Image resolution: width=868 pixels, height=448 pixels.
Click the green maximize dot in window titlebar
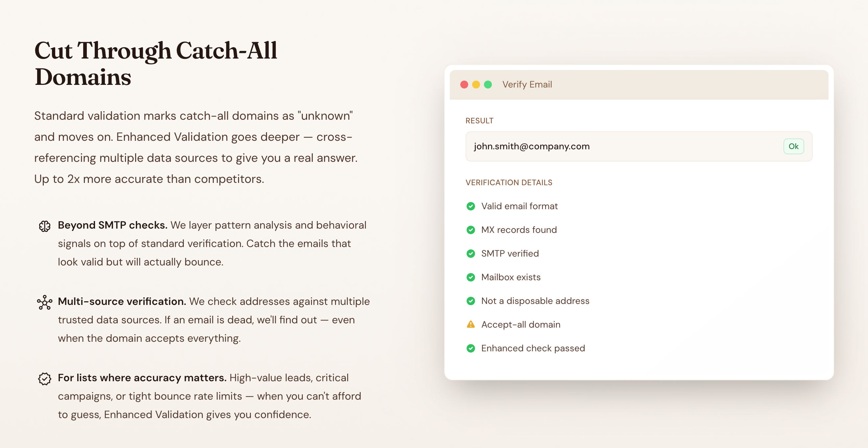pos(488,85)
